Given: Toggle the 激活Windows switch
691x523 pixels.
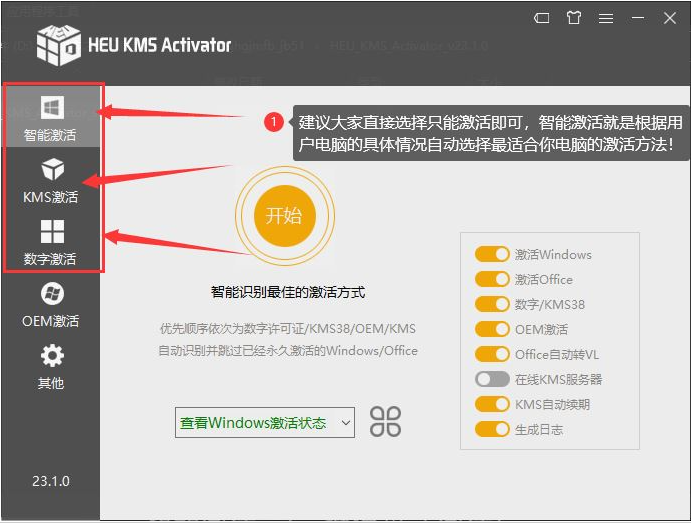Looking at the screenshot, I should 492,254.
